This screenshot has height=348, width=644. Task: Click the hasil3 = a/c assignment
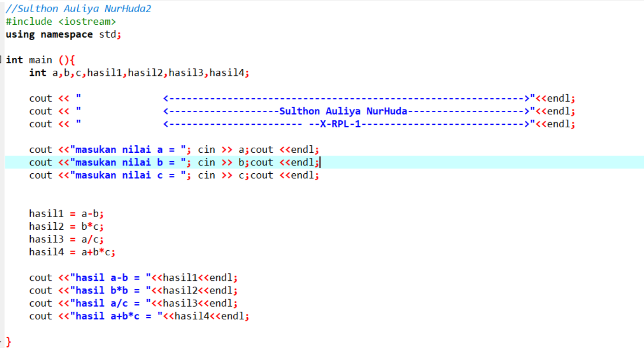(65, 239)
